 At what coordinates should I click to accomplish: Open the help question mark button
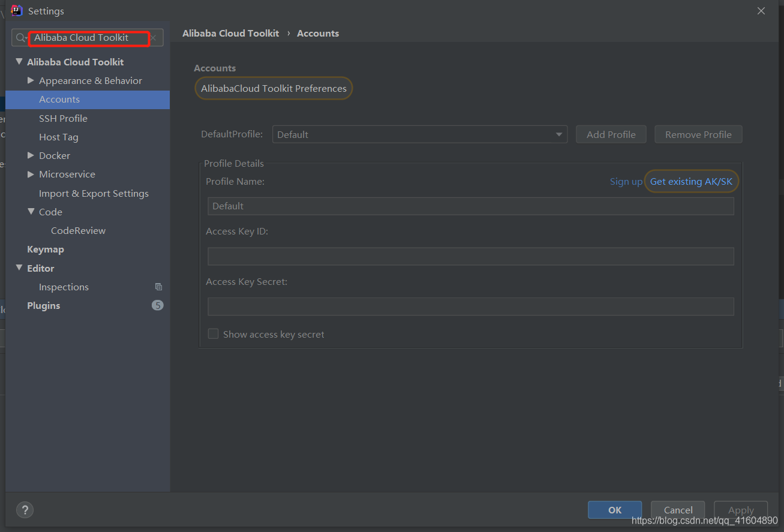click(x=25, y=510)
